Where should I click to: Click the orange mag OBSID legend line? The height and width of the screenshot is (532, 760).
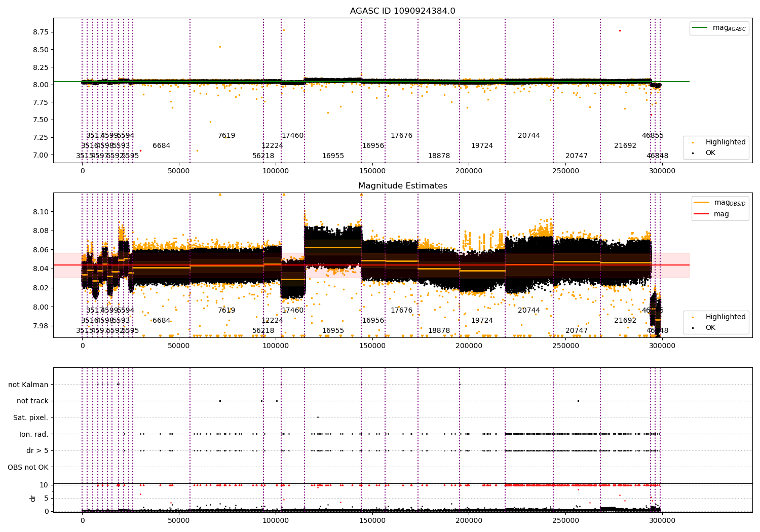(702, 203)
